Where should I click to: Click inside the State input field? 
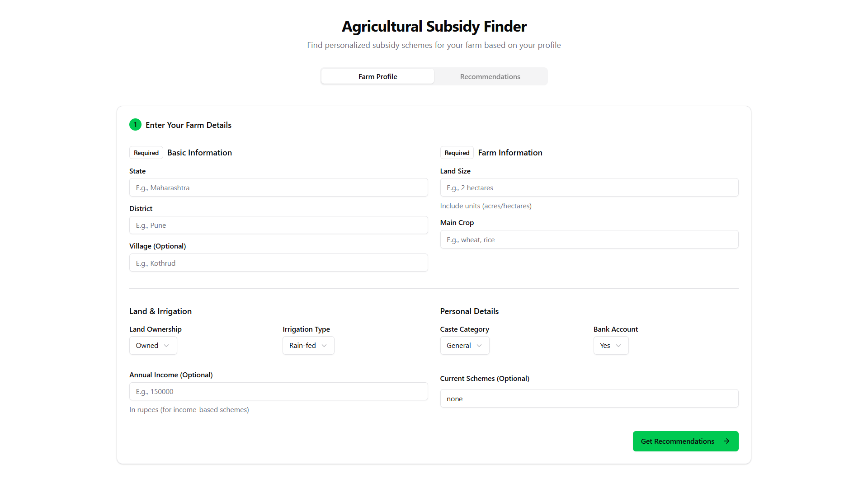coord(278,187)
